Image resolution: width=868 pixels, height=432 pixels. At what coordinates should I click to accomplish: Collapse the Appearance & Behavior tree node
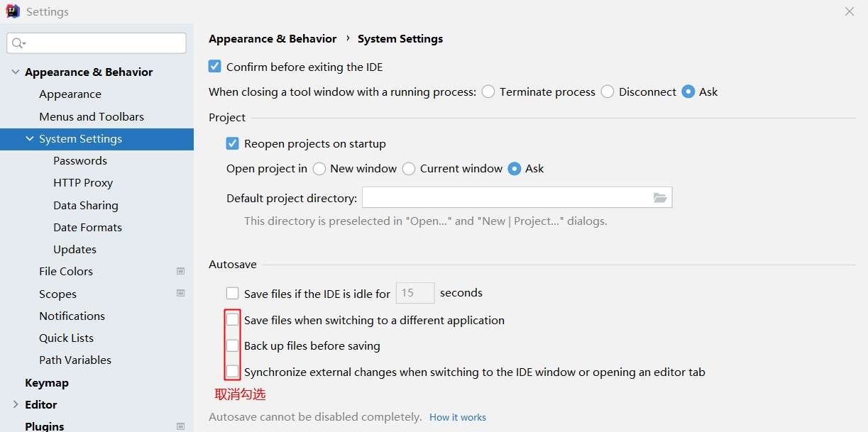(16, 72)
